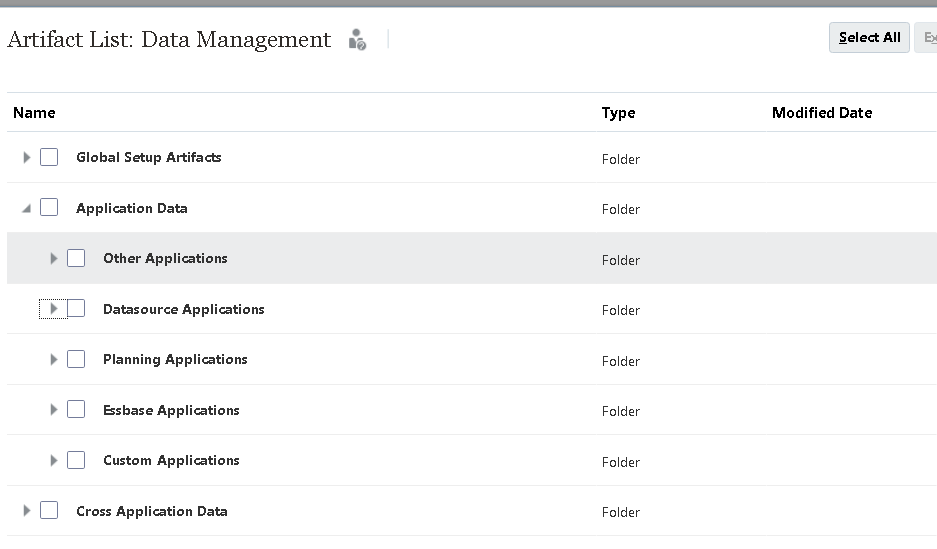Expand the Essbase Applications folder
The height and width of the screenshot is (549, 937).
(54, 410)
